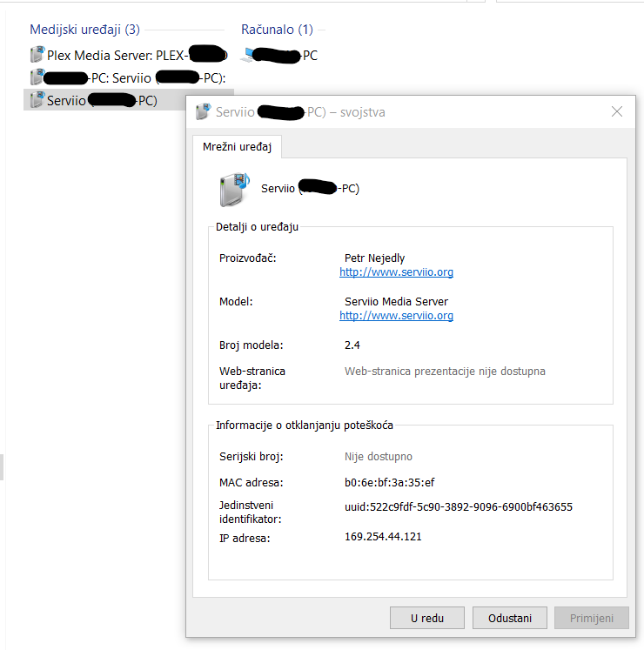Screen dimensions: 644x650
Task: Click the Serviio Media Server model name
Action: click(x=396, y=301)
